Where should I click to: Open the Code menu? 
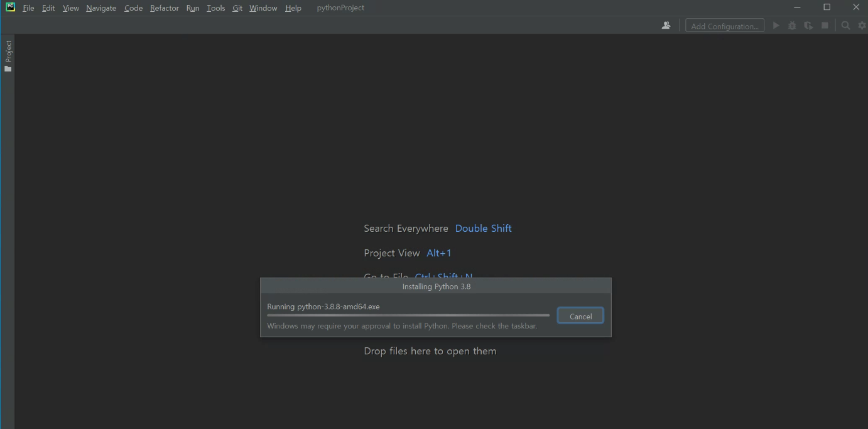(x=133, y=8)
